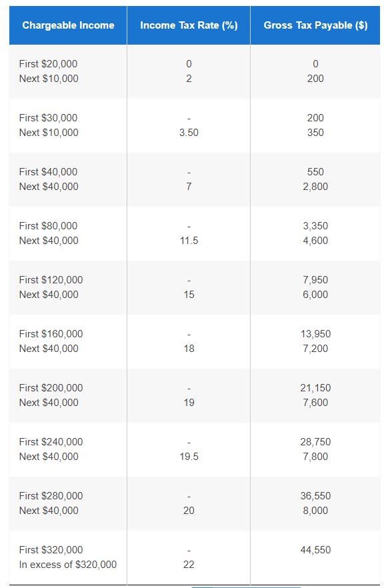Click the First $40,000 row label
Image resolution: width=390 pixels, height=588 pixels.
coord(48,172)
